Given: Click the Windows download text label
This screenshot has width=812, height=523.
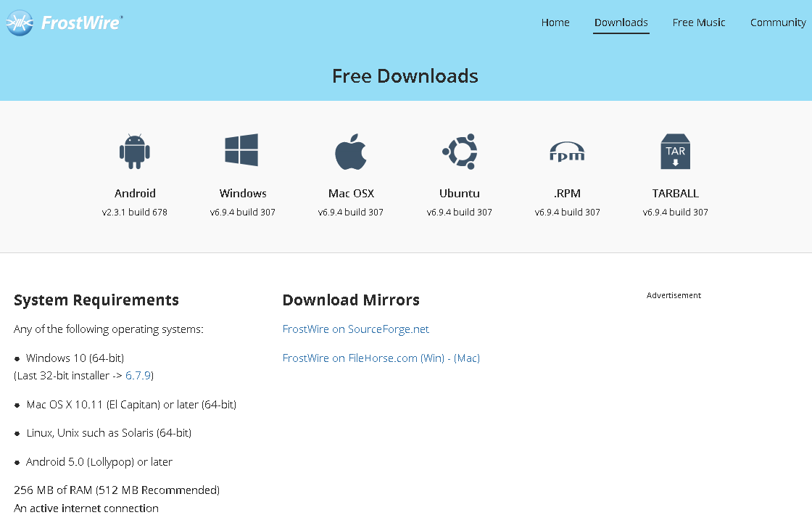Looking at the screenshot, I should [243, 194].
